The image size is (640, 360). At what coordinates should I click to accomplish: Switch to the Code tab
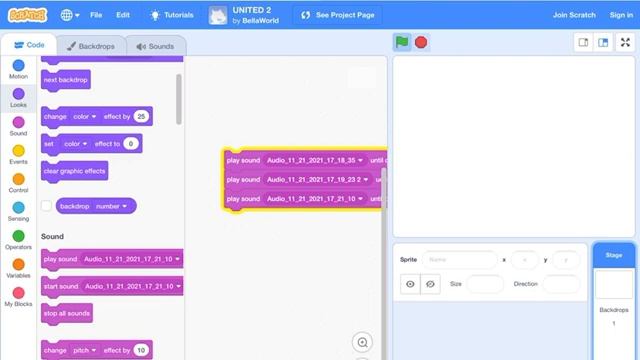29,45
